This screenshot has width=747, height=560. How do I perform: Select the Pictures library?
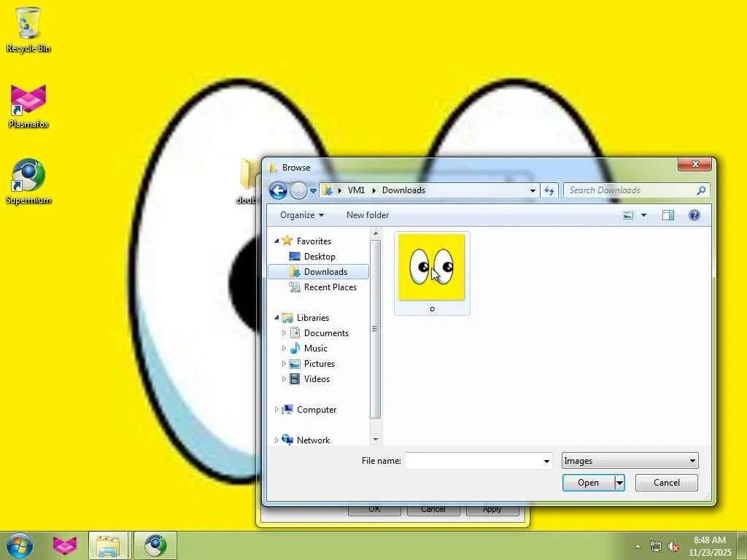320,363
